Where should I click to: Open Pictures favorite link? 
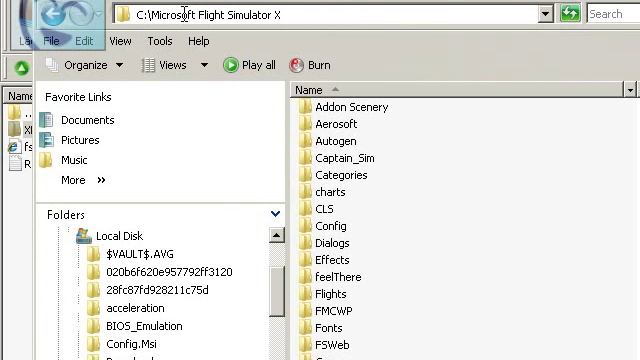pyautogui.click(x=80, y=140)
